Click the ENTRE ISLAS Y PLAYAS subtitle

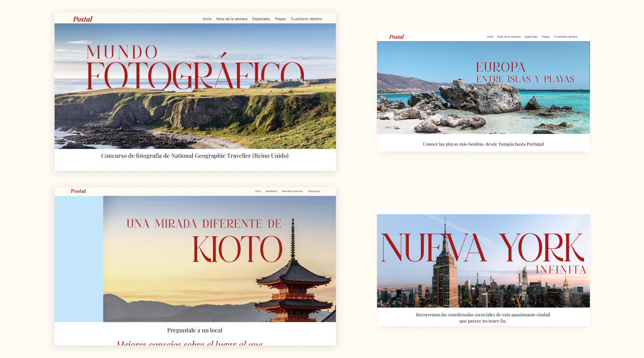(x=525, y=79)
